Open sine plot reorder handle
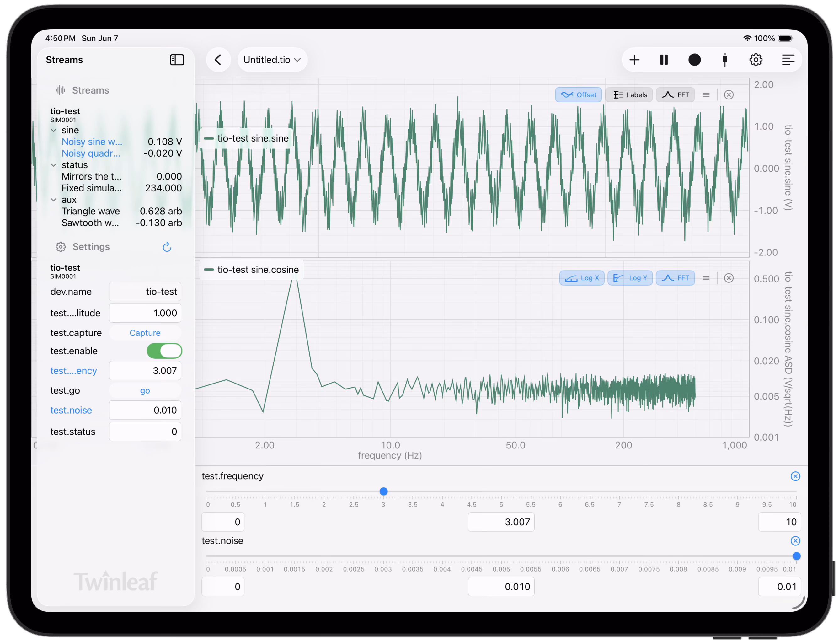Image resolution: width=839 pixels, height=644 pixels. [706, 95]
